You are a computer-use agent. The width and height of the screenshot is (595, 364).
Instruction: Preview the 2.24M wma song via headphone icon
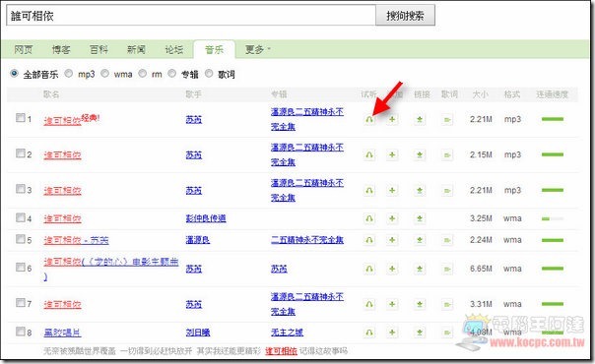click(x=369, y=240)
